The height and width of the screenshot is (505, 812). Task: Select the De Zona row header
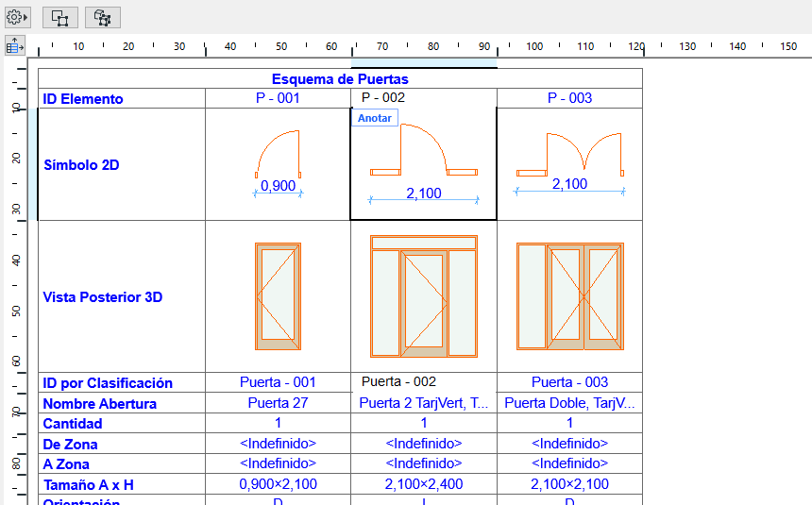[122, 444]
